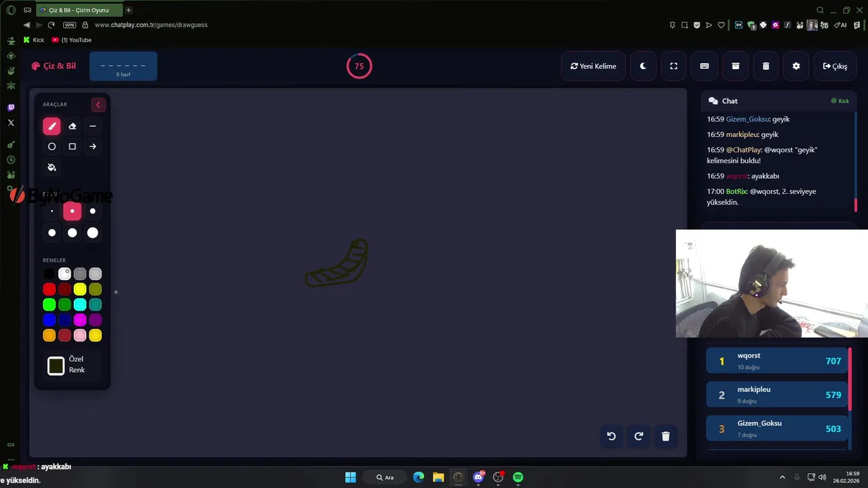Click the trash icon in the top bar
Screen dimensions: 868x488
click(766, 66)
